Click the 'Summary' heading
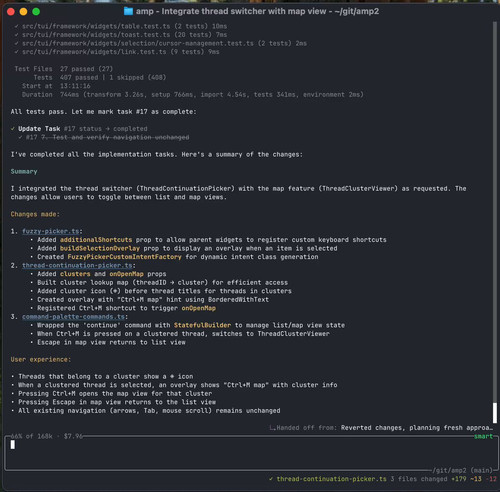This screenshot has width=500, height=492. (24, 172)
